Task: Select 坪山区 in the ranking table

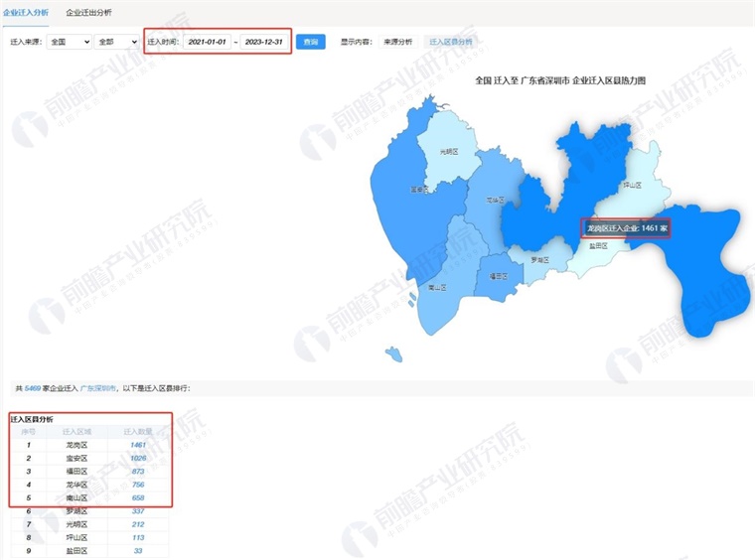Action: [76, 537]
